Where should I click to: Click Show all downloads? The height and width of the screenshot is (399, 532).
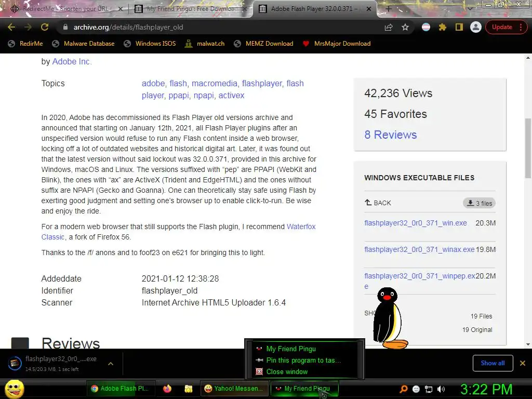[x=493, y=363]
